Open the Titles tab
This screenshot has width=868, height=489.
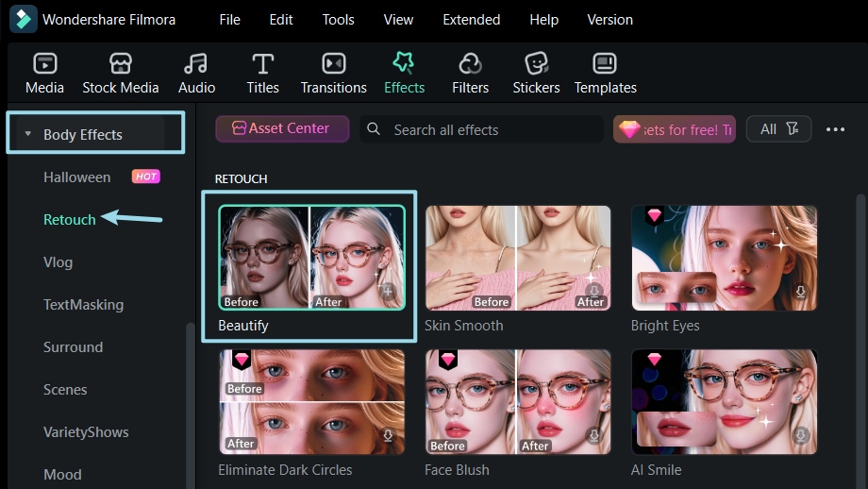[262, 74]
